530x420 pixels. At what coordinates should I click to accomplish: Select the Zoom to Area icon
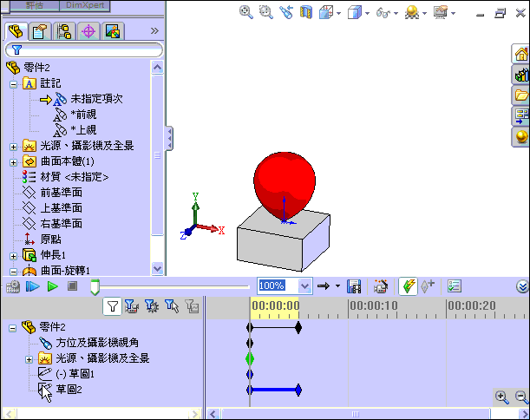point(266,12)
